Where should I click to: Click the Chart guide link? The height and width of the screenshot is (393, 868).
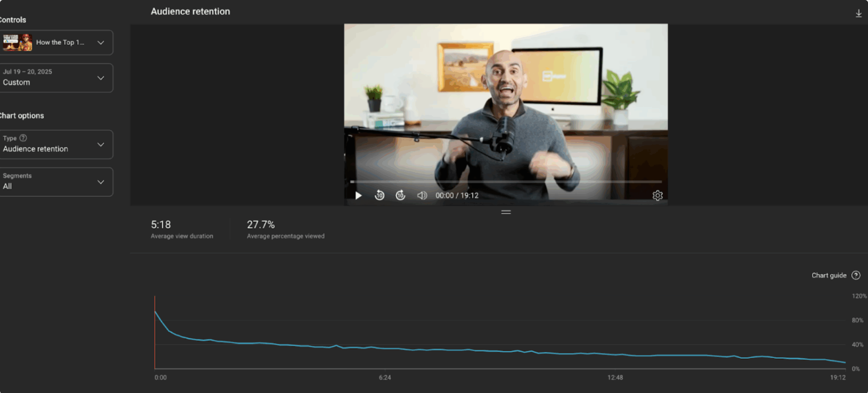(x=829, y=275)
